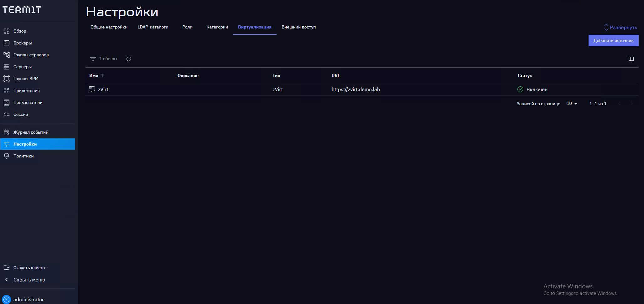The width and height of the screenshot is (644, 304).
Task: Click green enabled status check icon
Action: point(520,89)
